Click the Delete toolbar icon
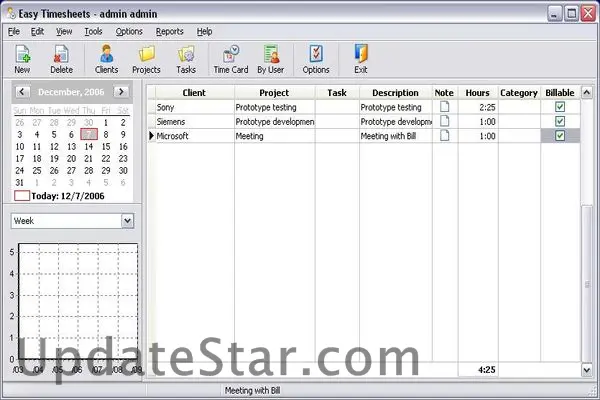Image resolution: width=600 pixels, height=400 pixels. pyautogui.click(x=61, y=54)
